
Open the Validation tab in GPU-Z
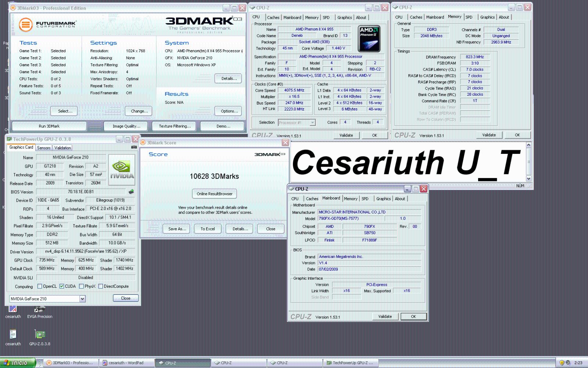point(62,148)
